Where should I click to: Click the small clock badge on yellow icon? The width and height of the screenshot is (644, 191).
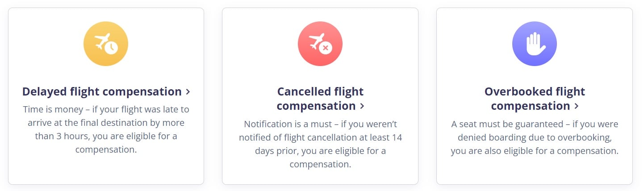coord(111,47)
